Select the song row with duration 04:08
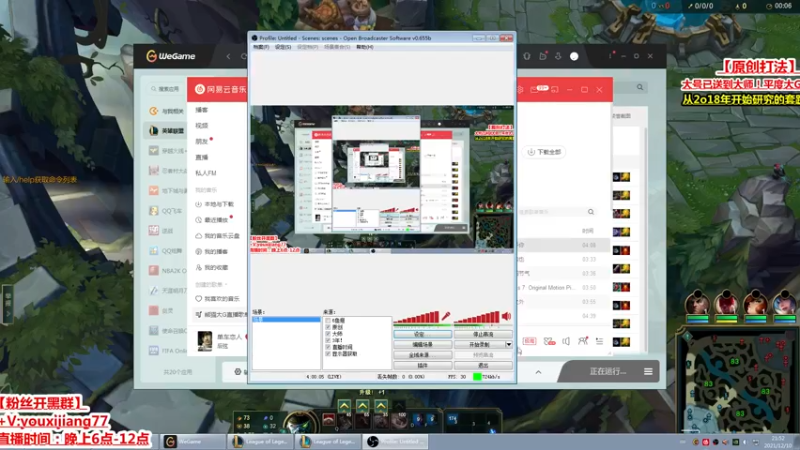The width and height of the screenshot is (800, 450). [564, 245]
